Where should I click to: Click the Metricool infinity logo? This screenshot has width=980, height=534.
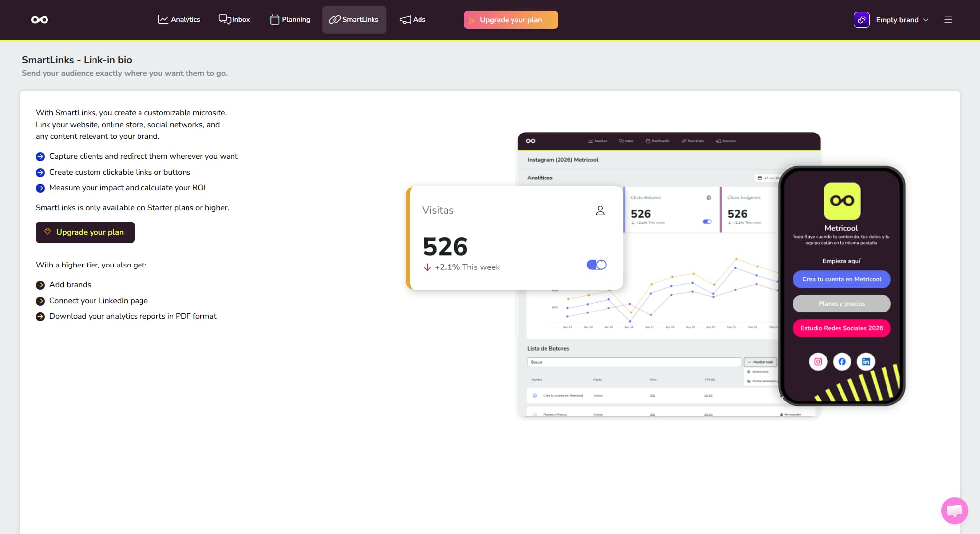pyautogui.click(x=39, y=19)
